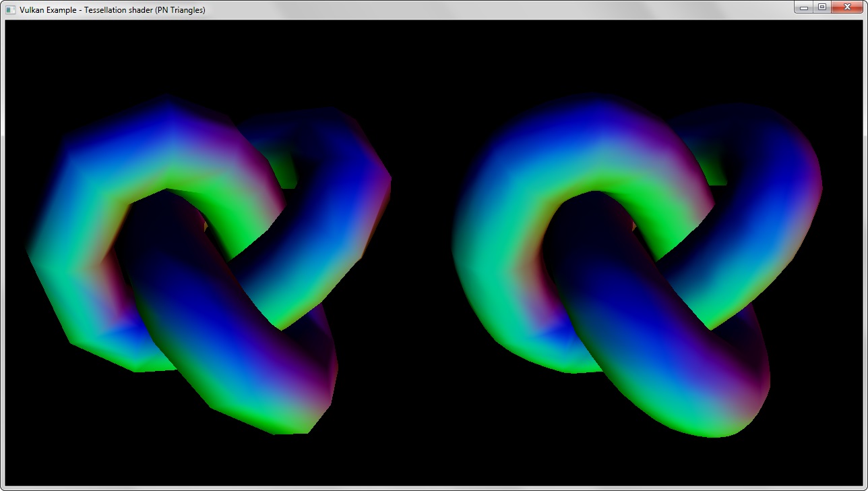Screen dimensions: 868x491
Task: Click the empty middle of the title bar
Action: pyautogui.click(x=472, y=9)
